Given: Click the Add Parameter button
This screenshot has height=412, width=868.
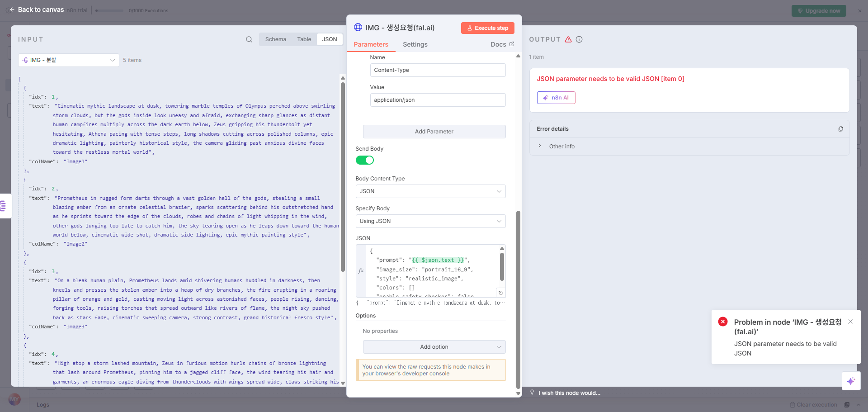Looking at the screenshot, I should (x=434, y=132).
